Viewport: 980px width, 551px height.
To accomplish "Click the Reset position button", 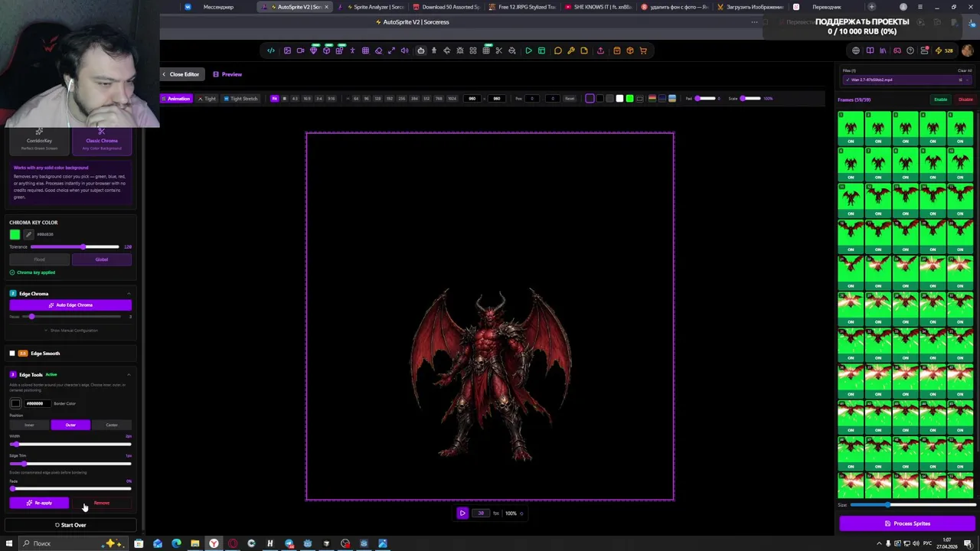I will click(x=569, y=98).
